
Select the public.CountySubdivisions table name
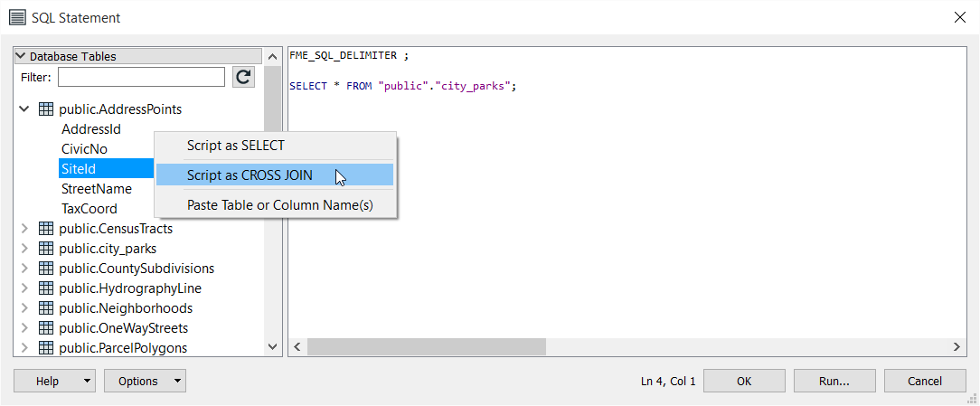point(137,269)
